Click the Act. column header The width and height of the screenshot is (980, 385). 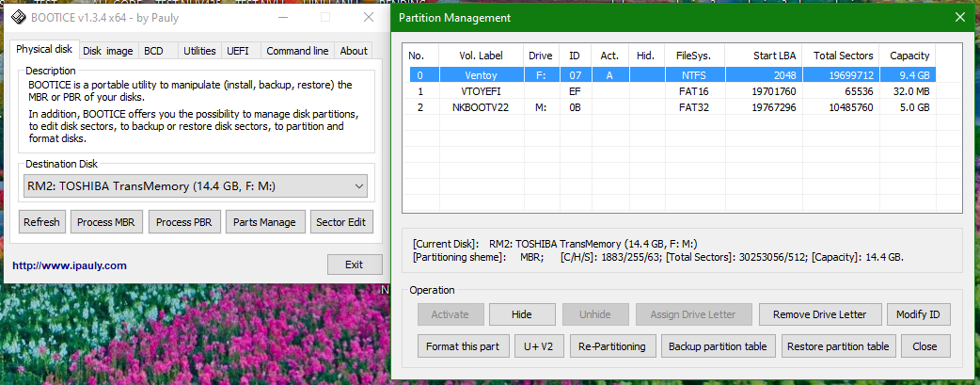(x=609, y=56)
